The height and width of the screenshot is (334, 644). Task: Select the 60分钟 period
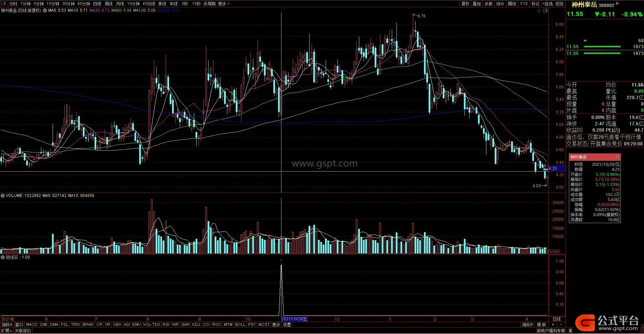[x=84, y=4]
